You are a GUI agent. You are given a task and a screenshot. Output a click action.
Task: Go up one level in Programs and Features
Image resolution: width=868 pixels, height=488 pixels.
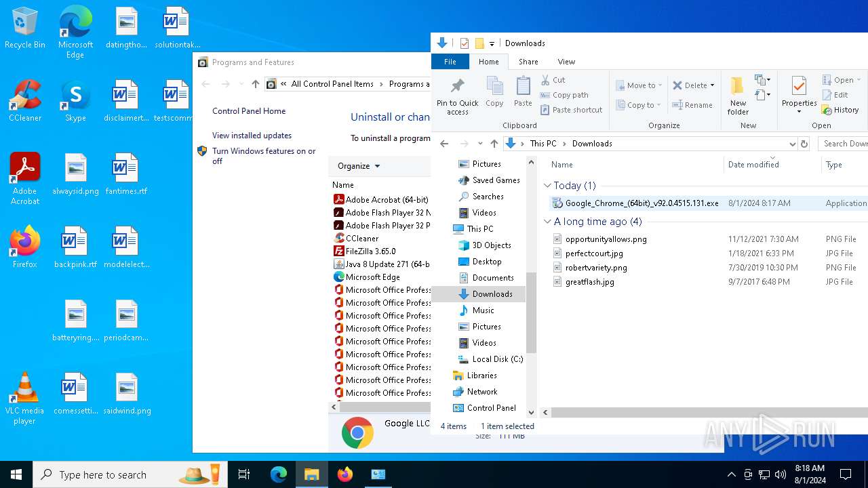pos(255,84)
